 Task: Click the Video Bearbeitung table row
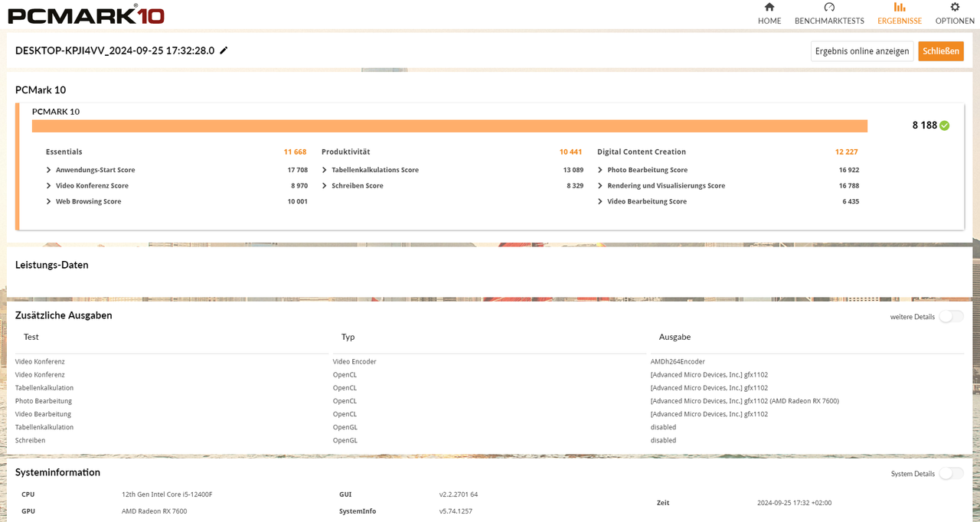(x=490, y=414)
